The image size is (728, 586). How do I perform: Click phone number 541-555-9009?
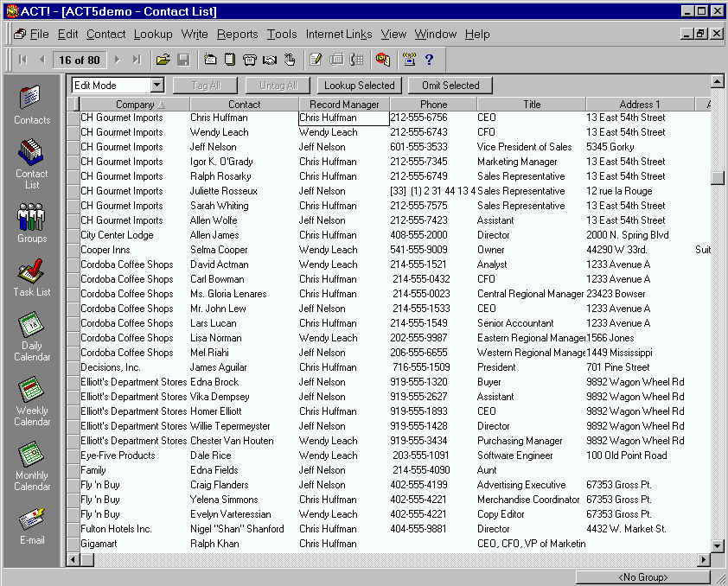[418, 250]
